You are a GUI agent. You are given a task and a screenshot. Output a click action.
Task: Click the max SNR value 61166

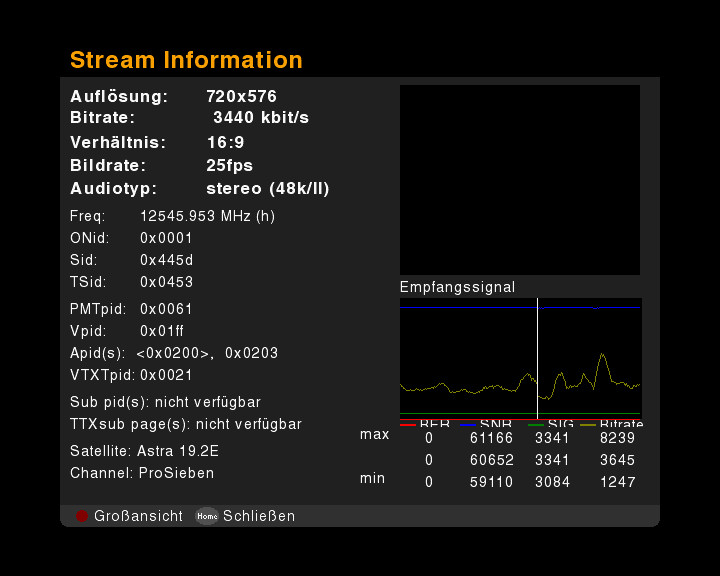[x=491, y=438]
